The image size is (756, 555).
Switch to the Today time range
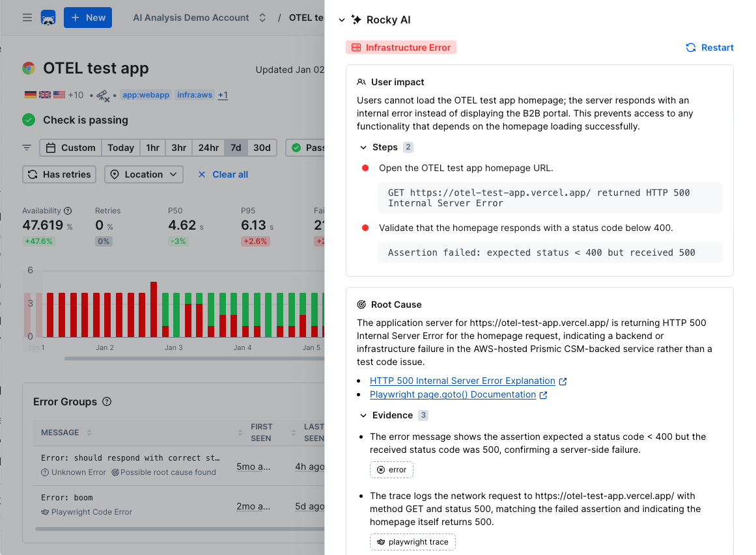[x=120, y=148]
